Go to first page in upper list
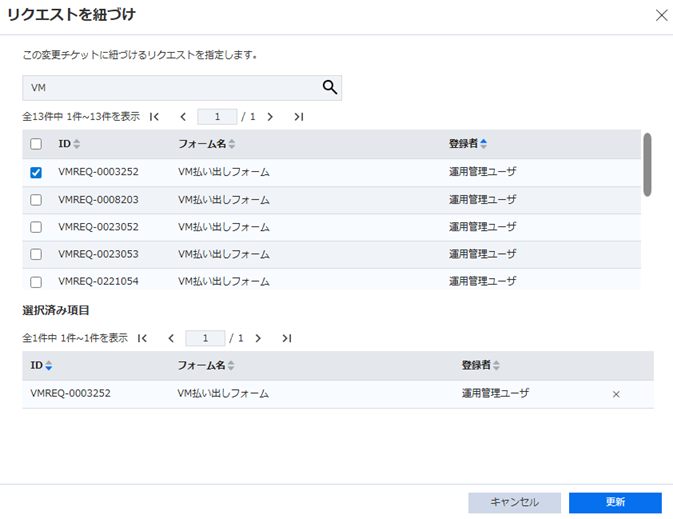The height and width of the screenshot is (519, 673). 154,116
